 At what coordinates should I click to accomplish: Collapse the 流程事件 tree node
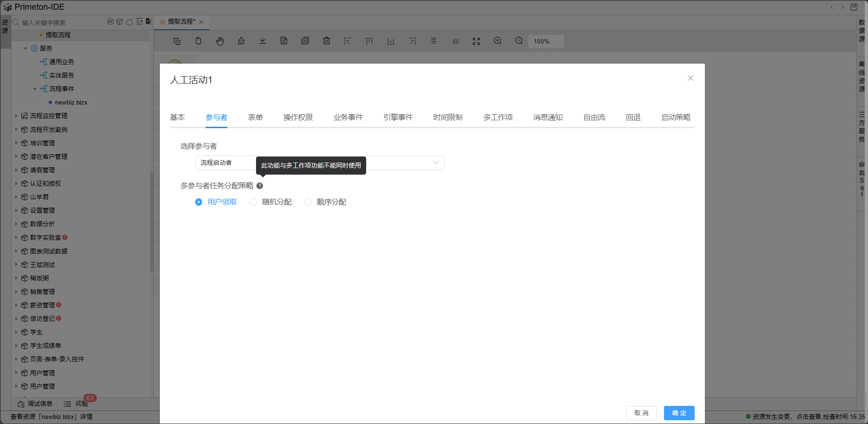[x=34, y=88]
